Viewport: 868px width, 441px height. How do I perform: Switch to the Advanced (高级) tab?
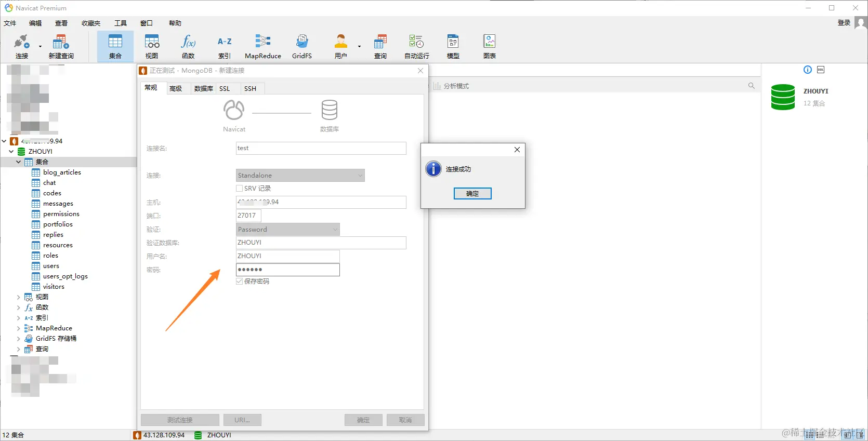(176, 89)
